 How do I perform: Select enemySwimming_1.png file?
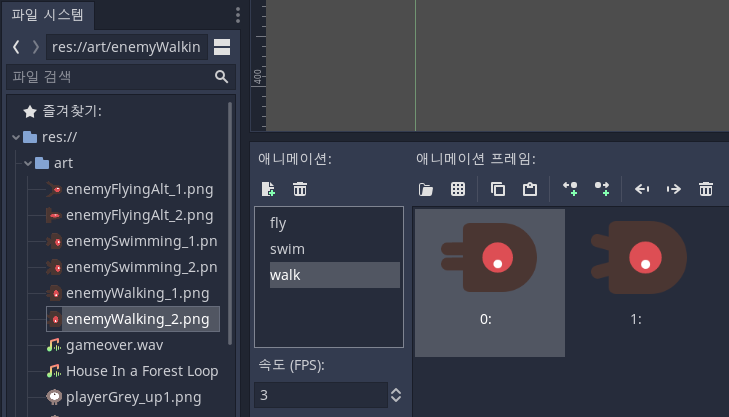pos(132,241)
